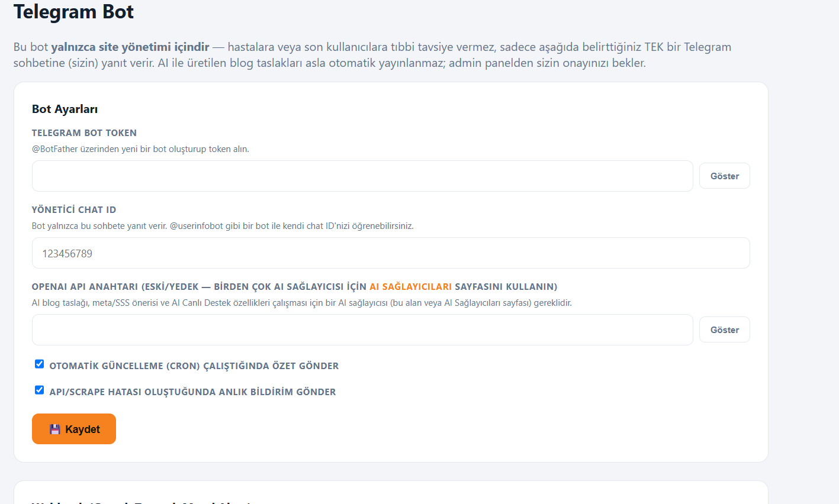839x504 pixels.
Task: Click the AI blog taslağı helper description
Action: [x=302, y=303]
